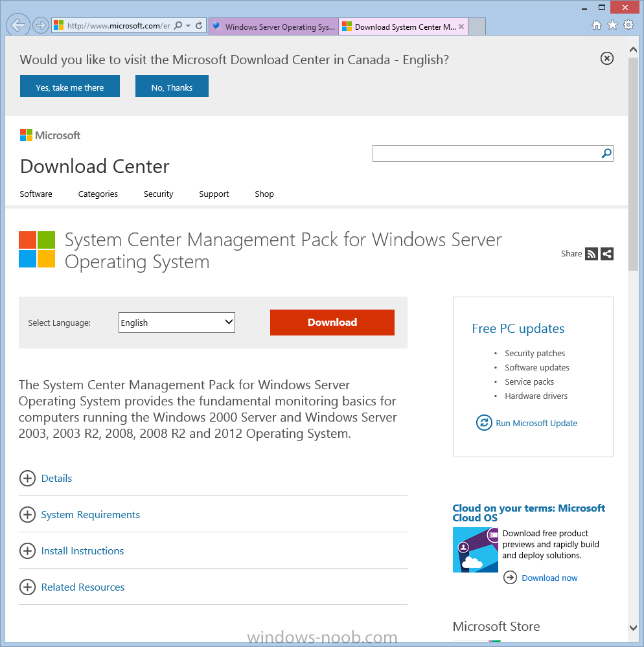Click the Share icon next to RSS
This screenshot has width=644, height=647.
607,254
